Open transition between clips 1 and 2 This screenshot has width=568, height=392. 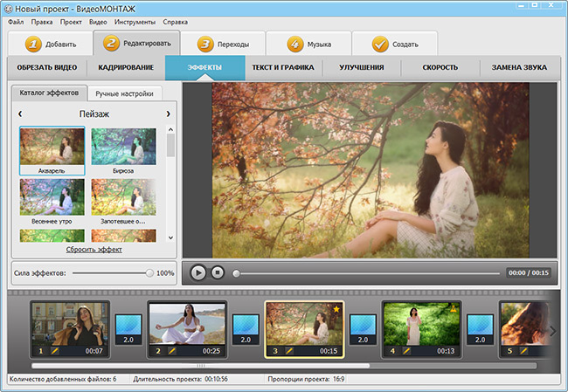128,329
